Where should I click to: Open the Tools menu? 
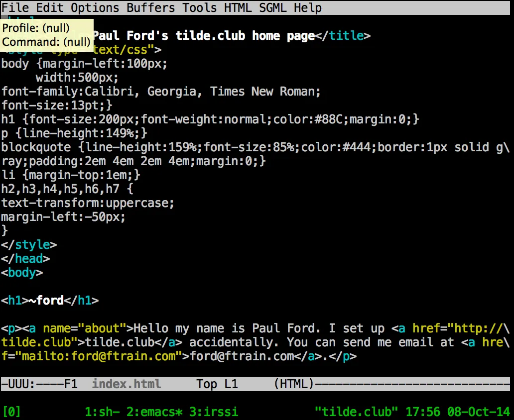coord(199,7)
